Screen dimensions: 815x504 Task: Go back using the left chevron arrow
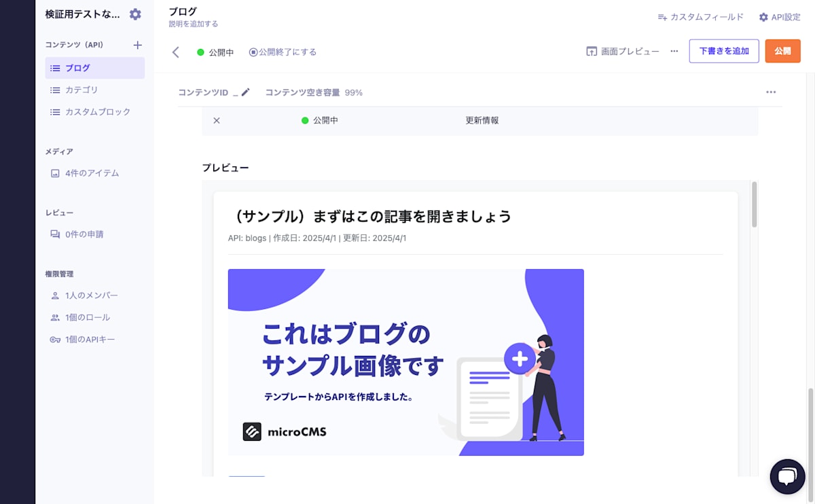click(x=176, y=52)
